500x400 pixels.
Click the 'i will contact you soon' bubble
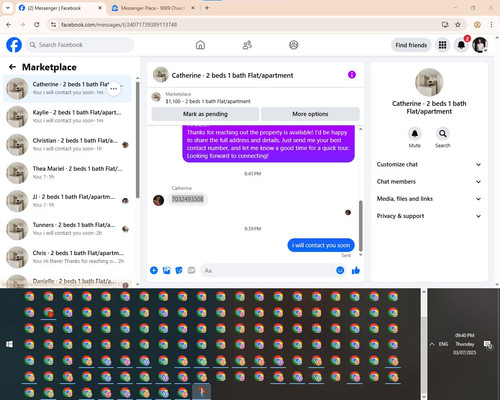pos(321,245)
